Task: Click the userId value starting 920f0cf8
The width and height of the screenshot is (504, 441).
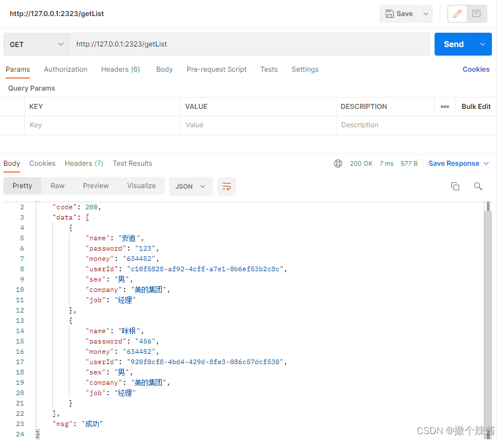Action: 205,362
